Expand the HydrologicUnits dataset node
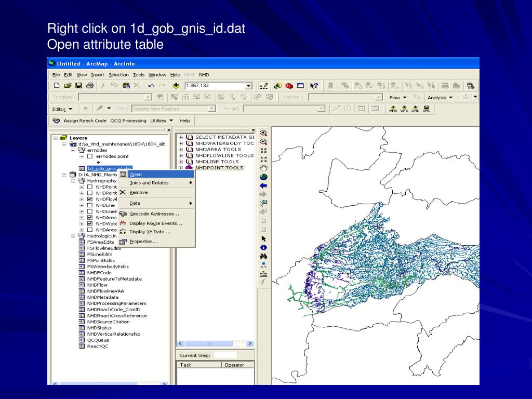 (73, 236)
